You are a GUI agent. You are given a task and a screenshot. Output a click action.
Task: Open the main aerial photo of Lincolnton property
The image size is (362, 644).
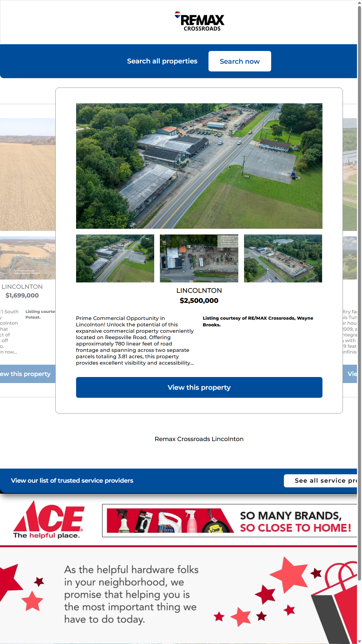tap(199, 166)
